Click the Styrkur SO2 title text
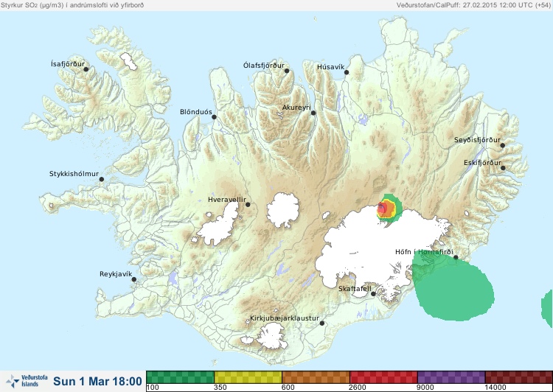The image size is (553, 392). [x=72, y=5]
